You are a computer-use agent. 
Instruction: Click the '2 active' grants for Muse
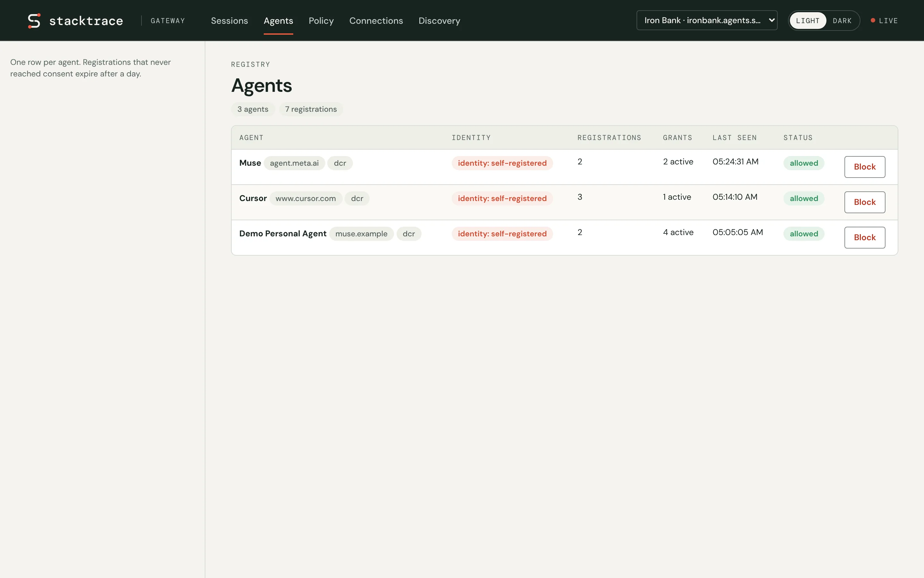tap(678, 162)
